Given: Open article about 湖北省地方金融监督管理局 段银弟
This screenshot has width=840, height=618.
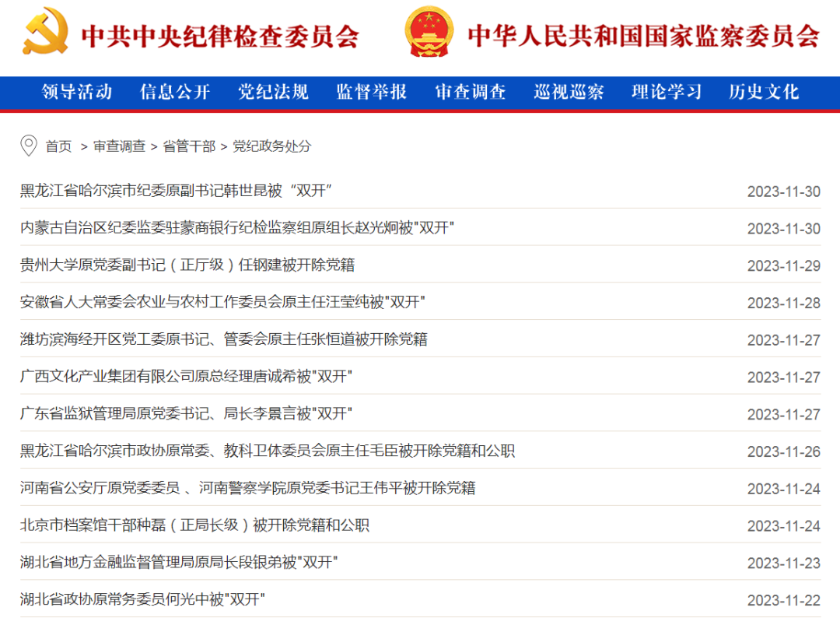Looking at the screenshot, I should 179,562.
